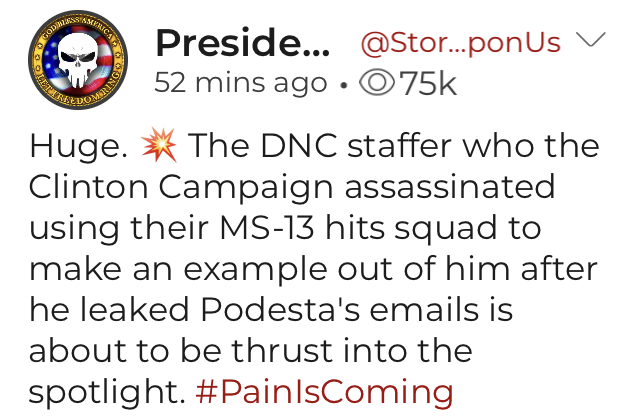Click the word emails in post

point(424,309)
